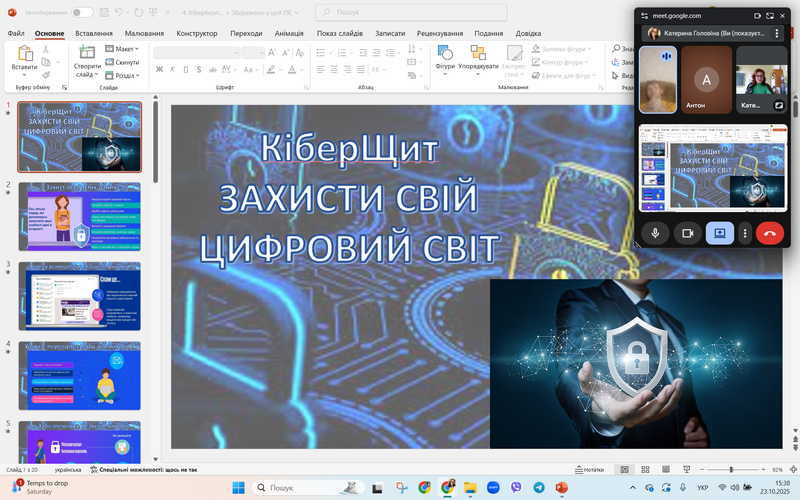The image size is (800, 500).
Task: Turn off camera in Meet window
Action: coord(686,233)
